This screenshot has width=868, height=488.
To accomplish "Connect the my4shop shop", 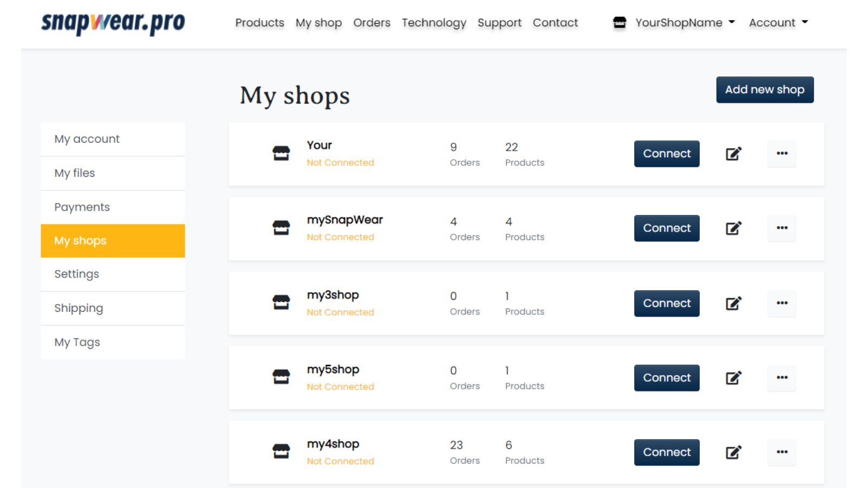I will (x=667, y=452).
